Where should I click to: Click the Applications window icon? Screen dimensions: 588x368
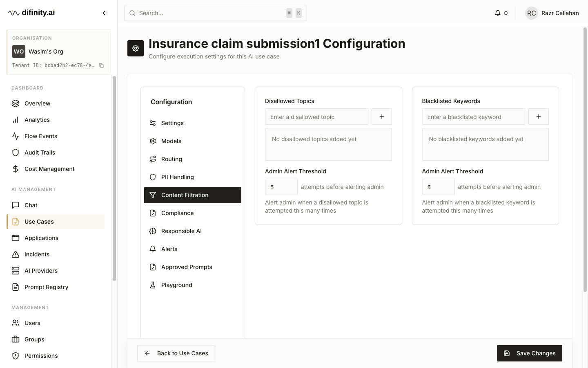point(16,238)
